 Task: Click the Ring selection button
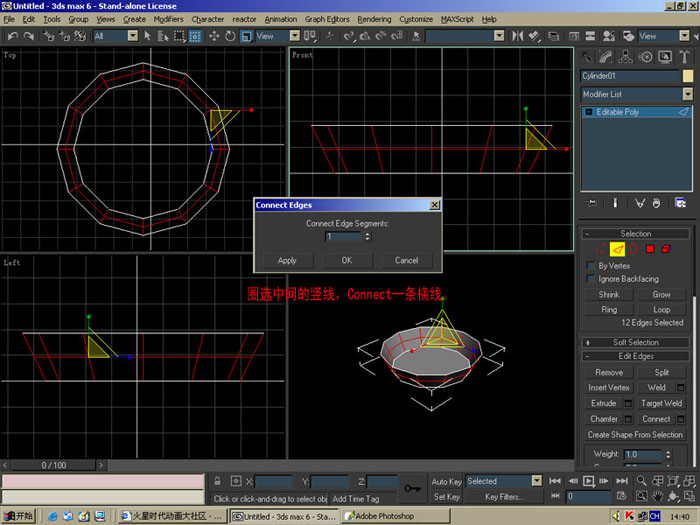coord(609,310)
